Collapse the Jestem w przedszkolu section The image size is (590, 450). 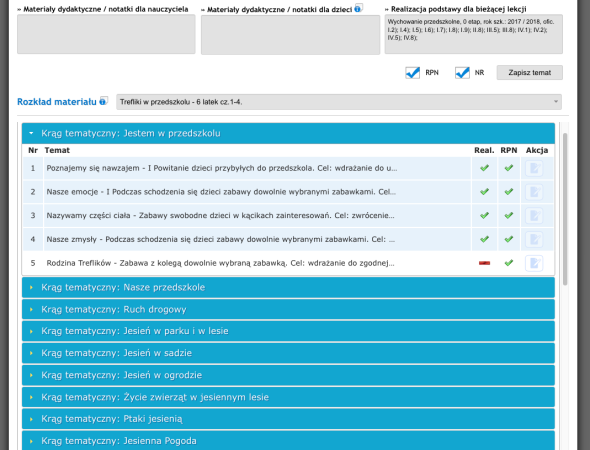(x=288, y=133)
